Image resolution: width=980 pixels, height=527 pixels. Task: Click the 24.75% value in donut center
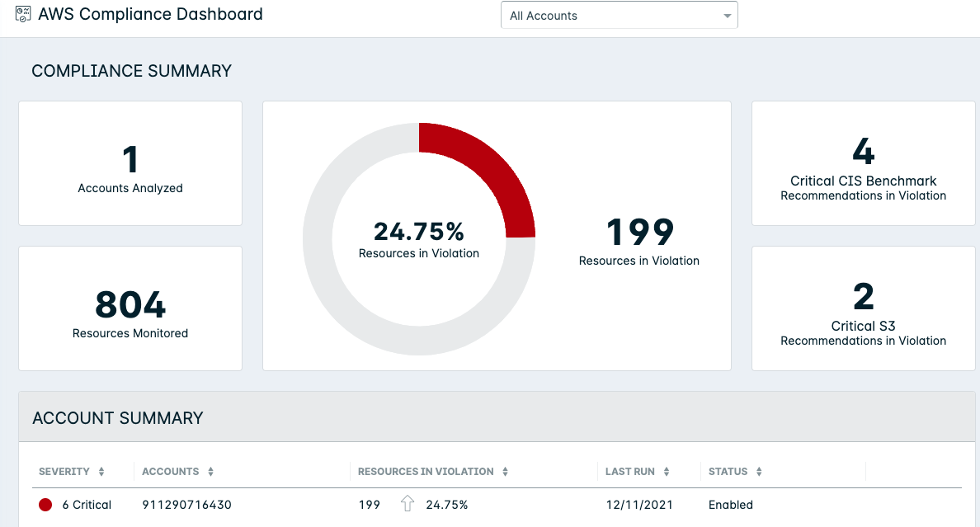pos(419,232)
